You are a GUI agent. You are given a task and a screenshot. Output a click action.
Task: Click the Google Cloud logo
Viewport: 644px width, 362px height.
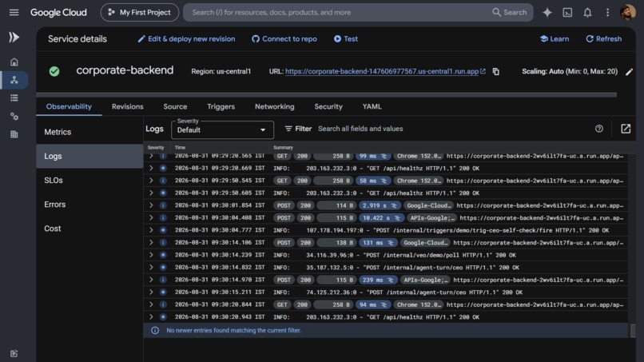click(58, 12)
